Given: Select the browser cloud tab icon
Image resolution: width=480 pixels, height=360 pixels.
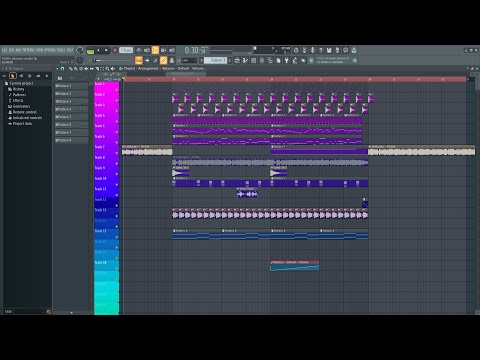Looking at the screenshot, I should pyautogui.click(x=38, y=76).
